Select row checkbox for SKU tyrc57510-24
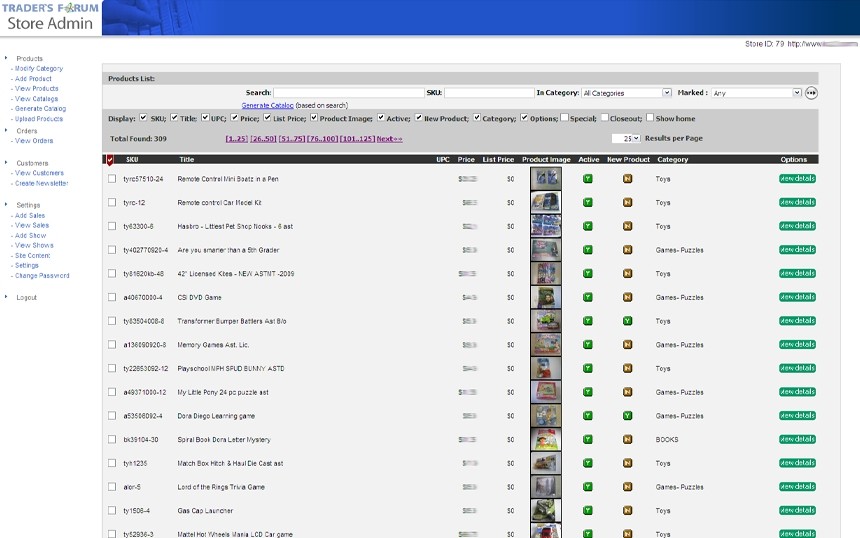The image size is (860, 538). [112, 179]
